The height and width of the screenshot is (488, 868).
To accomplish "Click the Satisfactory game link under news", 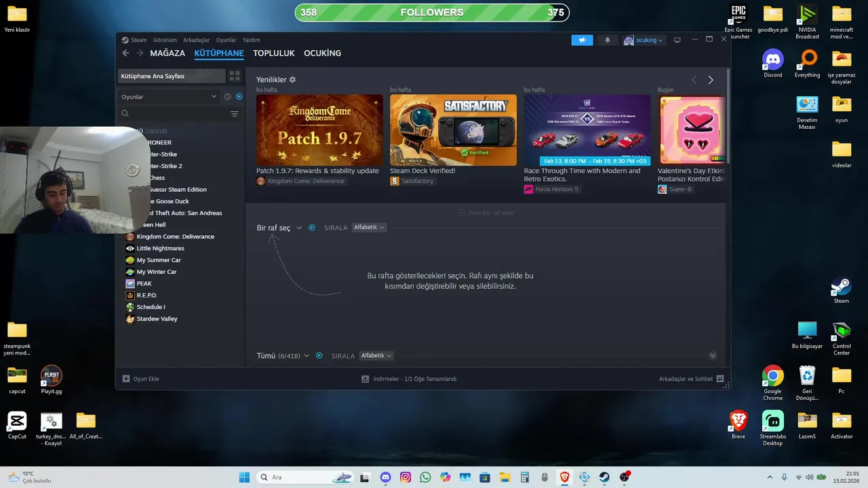I will tap(412, 181).
